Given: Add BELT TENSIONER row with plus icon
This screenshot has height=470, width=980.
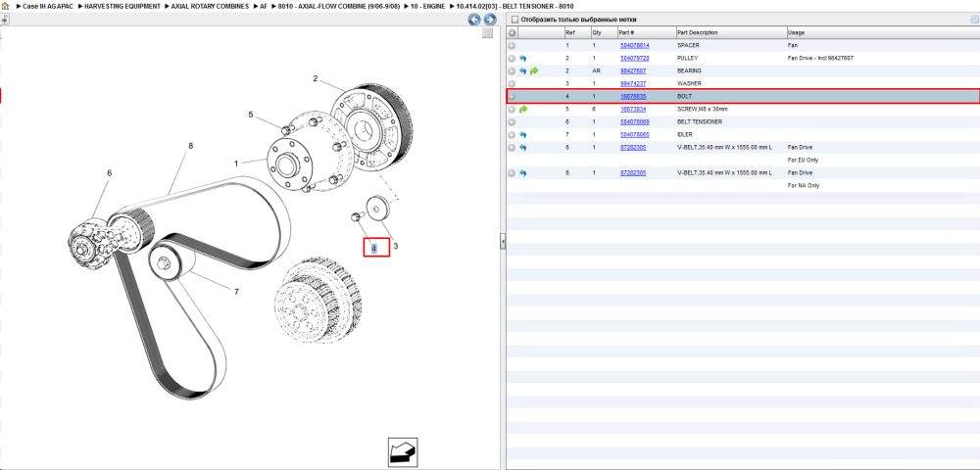Looking at the screenshot, I should (x=512, y=122).
